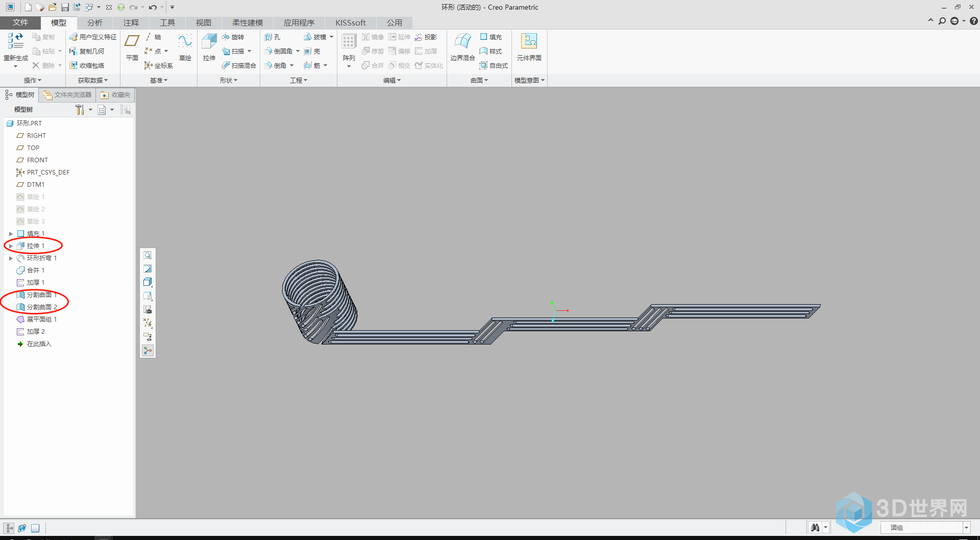This screenshot has width=980, height=540.
Task: Click the Regenerate (重新生成) icon
Action: 15,47
